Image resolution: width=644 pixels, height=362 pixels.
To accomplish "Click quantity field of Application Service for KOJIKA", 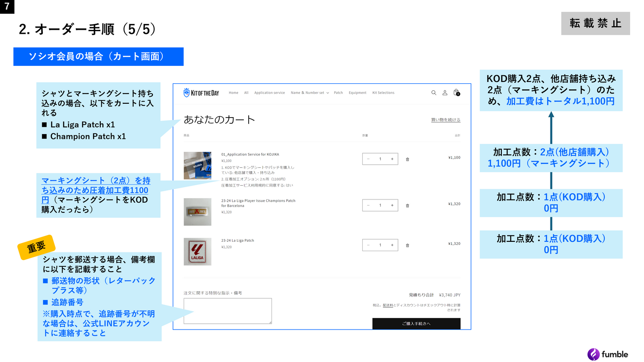I will coord(380,159).
